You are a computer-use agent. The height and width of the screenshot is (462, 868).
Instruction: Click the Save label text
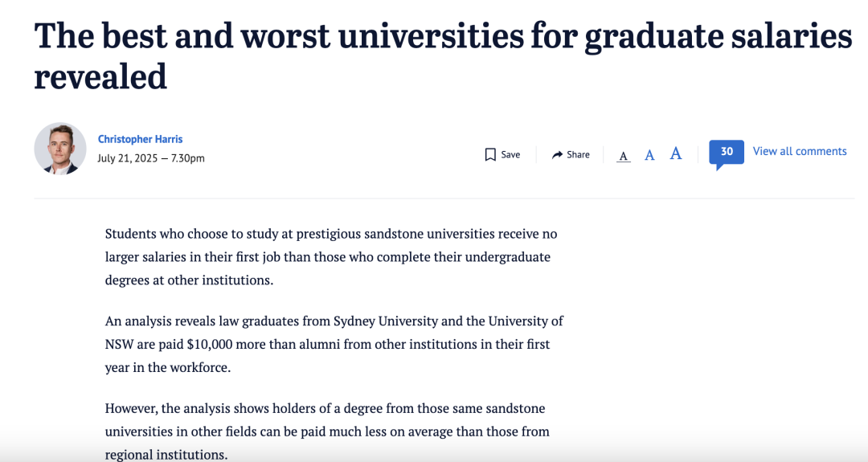pyautogui.click(x=510, y=154)
